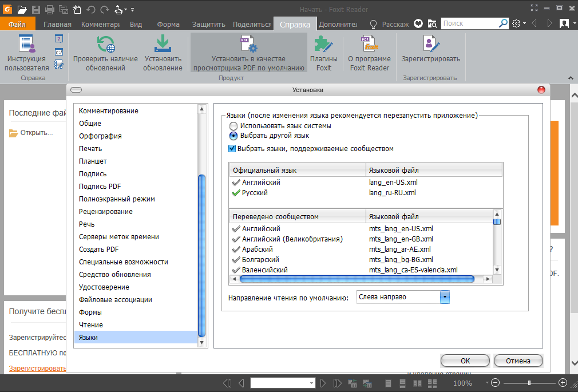Viewport: 578px width, 392px height.
Task: Click the zoom slider handle in status bar
Action: pos(529,383)
